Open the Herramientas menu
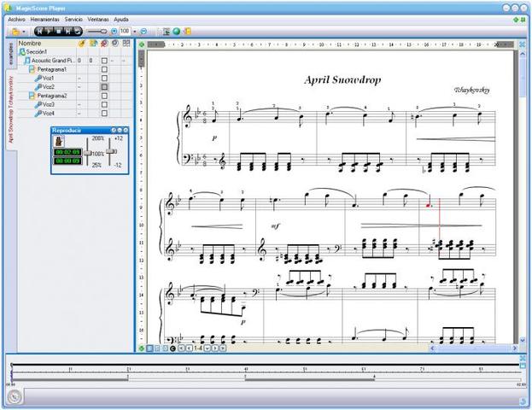Image resolution: width=532 pixels, height=410 pixels. click(x=44, y=20)
